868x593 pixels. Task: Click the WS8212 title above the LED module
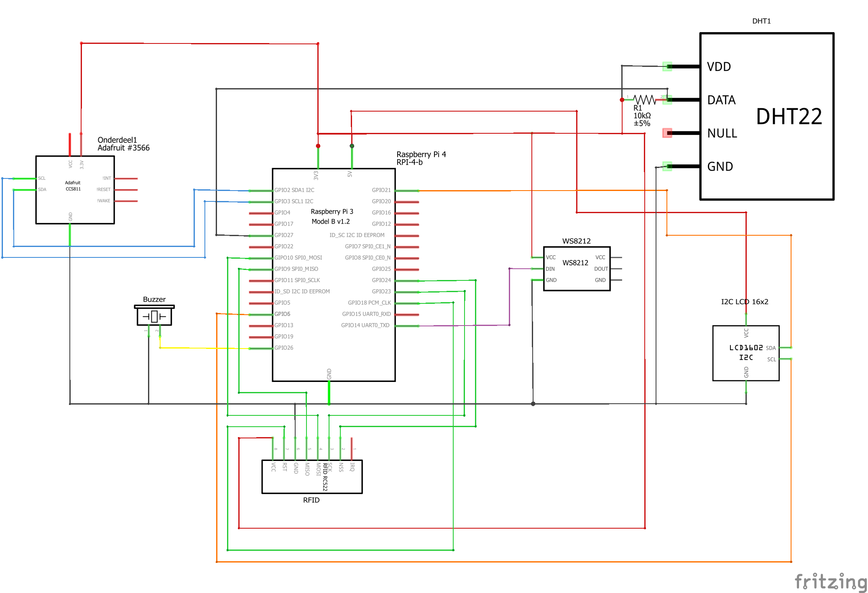click(x=576, y=241)
